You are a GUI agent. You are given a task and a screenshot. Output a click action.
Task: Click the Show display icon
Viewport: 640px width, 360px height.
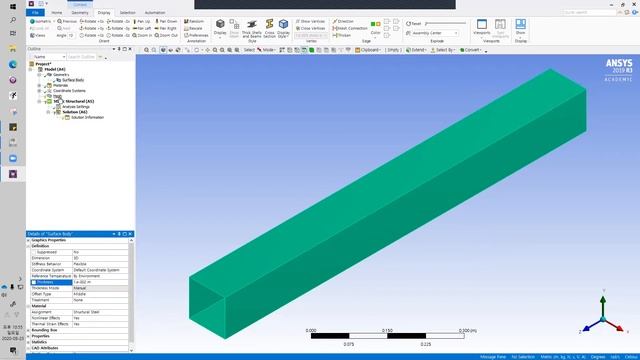pos(520,27)
